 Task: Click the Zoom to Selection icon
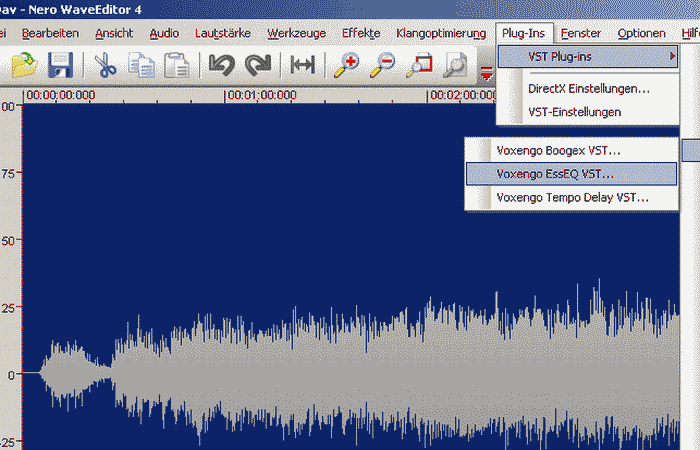tap(420, 66)
